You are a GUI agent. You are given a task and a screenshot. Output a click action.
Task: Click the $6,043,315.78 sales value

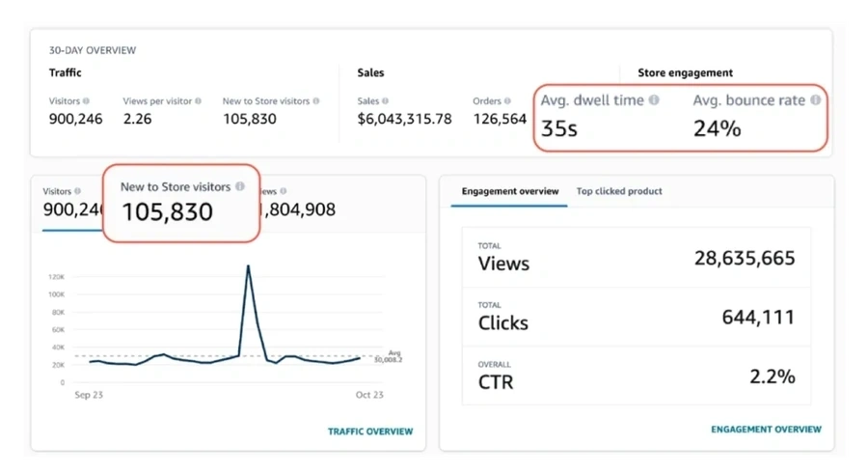point(405,119)
